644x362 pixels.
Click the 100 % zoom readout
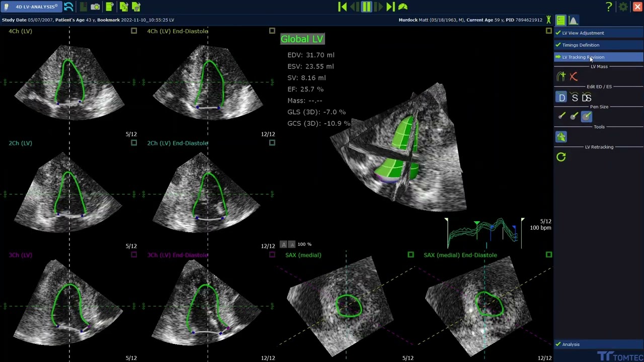[304, 244]
